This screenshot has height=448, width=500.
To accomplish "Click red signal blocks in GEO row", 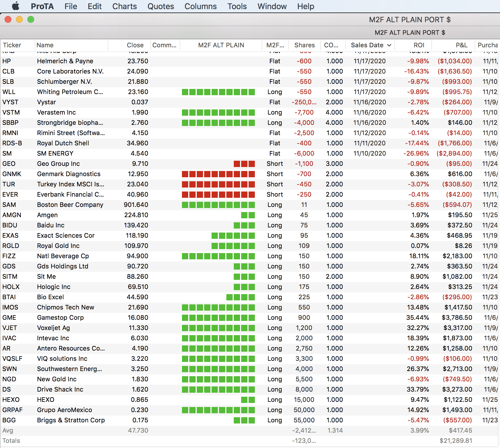I will coord(244,164).
